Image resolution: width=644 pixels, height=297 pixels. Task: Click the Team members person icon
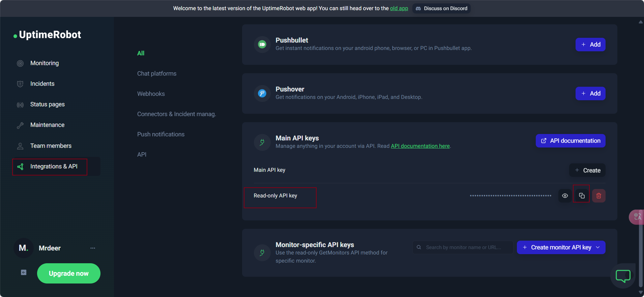[20, 146]
